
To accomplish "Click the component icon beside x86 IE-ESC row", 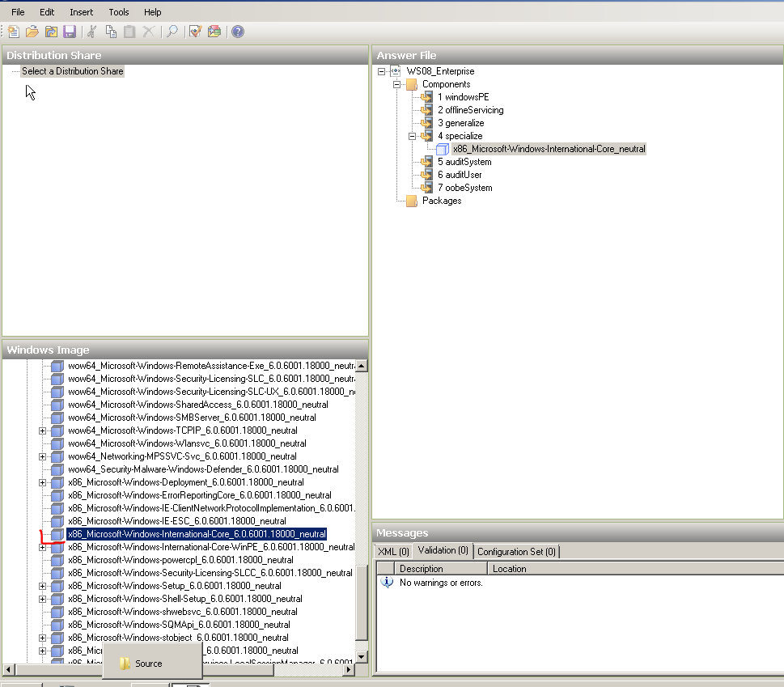I will (x=57, y=521).
